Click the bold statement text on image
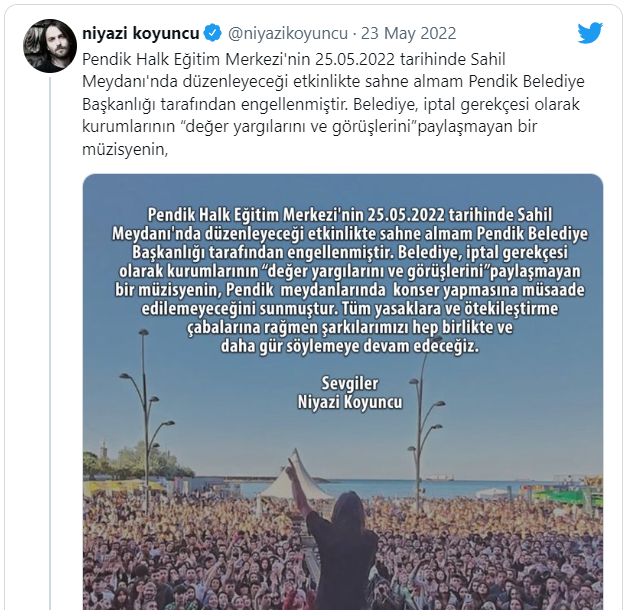Image resolution: width=643 pixels, height=610 pixels. click(350, 280)
